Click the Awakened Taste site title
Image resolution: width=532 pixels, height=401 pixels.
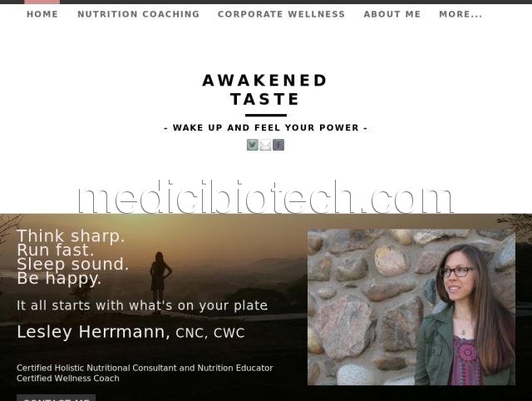(x=264, y=90)
